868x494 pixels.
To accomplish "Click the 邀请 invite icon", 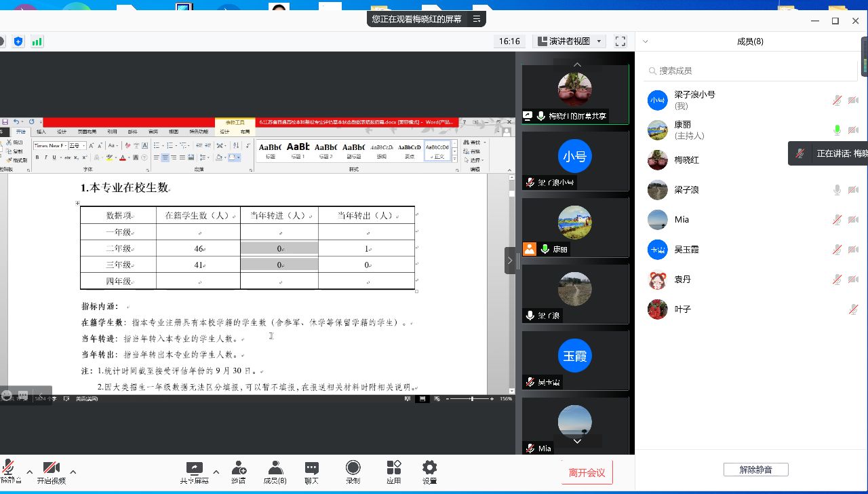I will [x=238, y=470].
